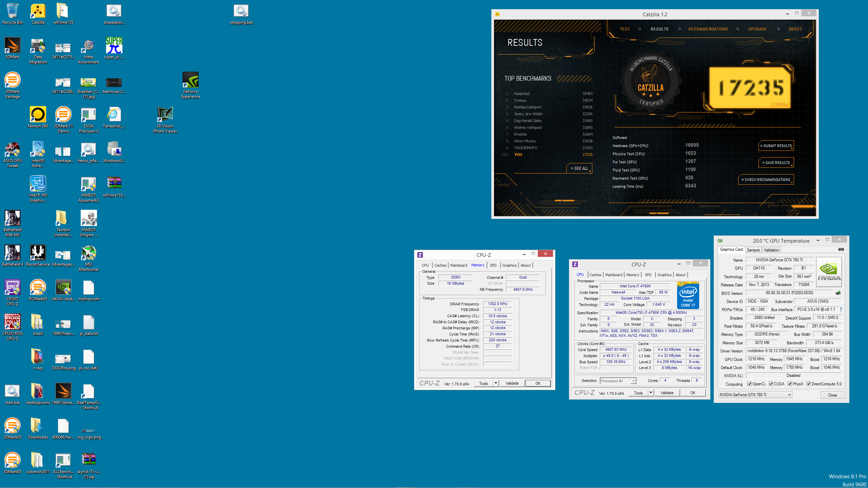The image size is (868, 488).
Task: Click the GPU-Z screenshot camera icon
Action: (841, 249)
